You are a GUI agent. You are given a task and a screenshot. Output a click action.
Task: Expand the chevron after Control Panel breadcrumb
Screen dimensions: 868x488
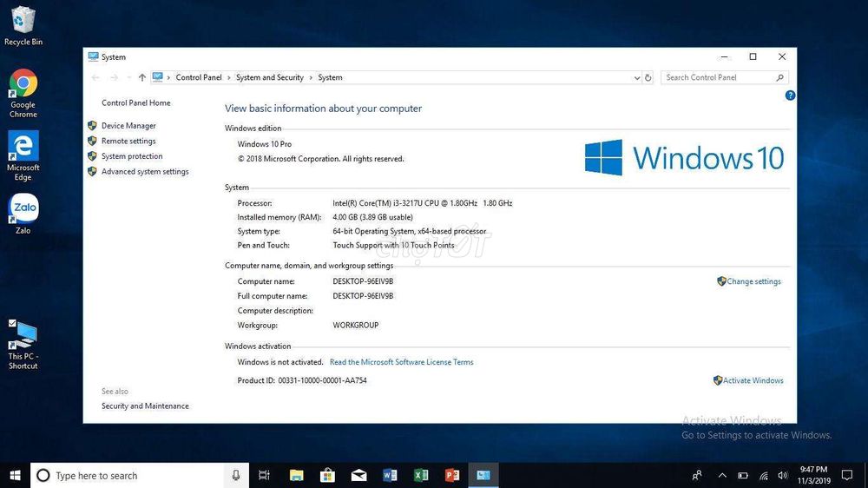[228, 77]
